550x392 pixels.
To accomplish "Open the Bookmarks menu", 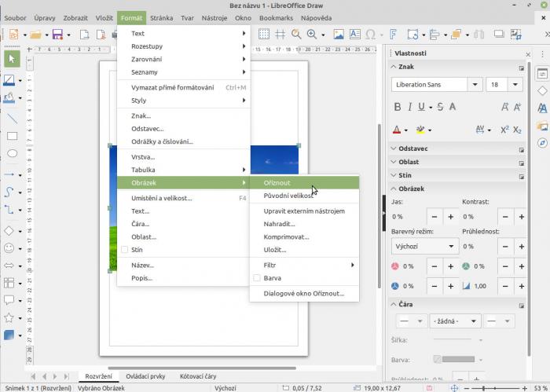I will (x=276, y=18).
